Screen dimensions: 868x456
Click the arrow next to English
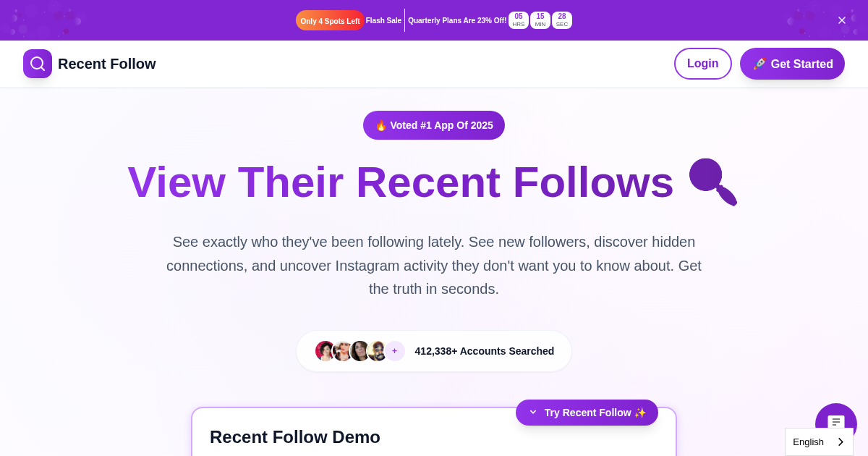840,442
